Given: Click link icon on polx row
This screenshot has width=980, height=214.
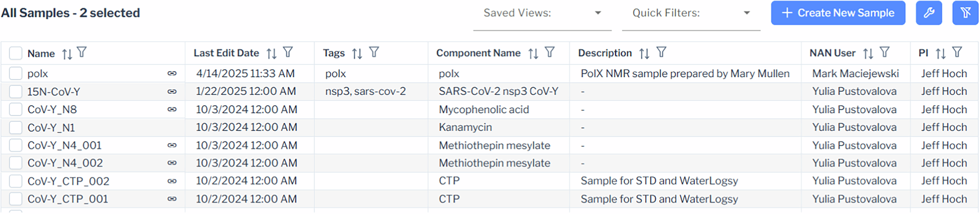Looking at the screenshot, I should (x=172, y=74).
